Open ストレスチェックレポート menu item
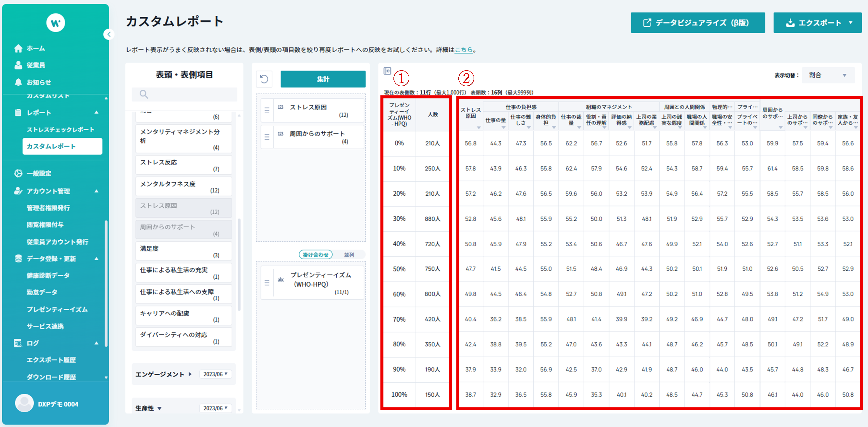Screen dimensions: 868x427 (61, 130)
